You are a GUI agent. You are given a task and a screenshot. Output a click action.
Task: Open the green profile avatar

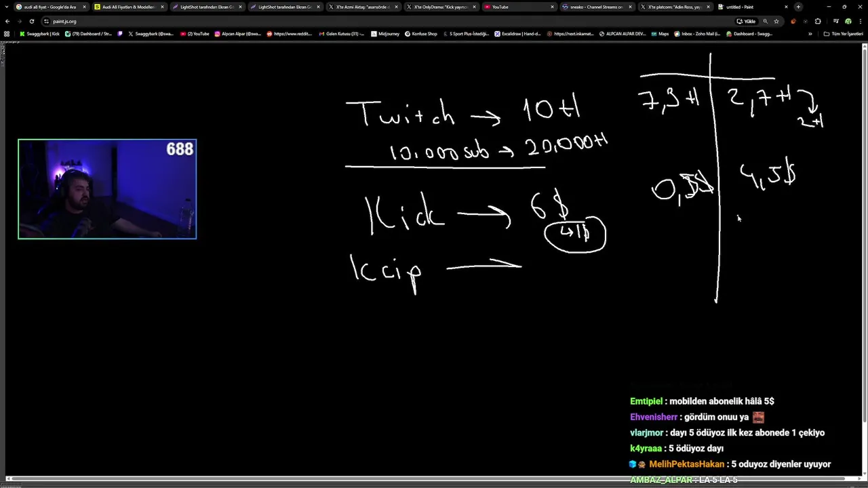click(x=848, y=21)
